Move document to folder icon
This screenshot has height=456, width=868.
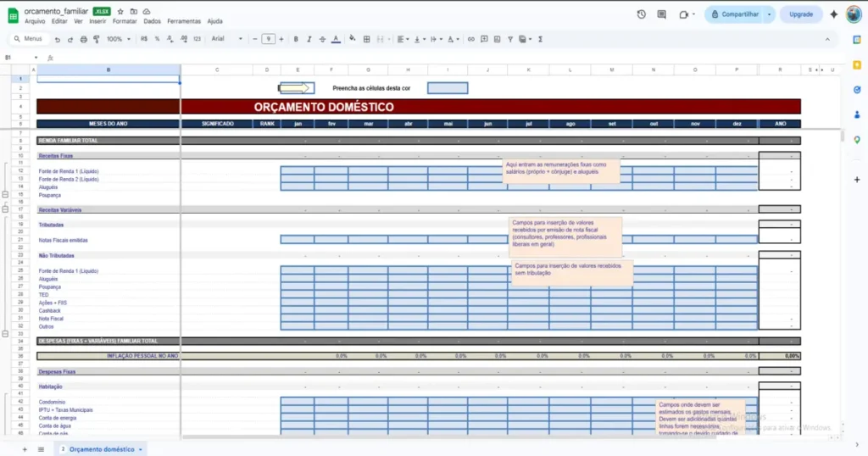[133, 11]
